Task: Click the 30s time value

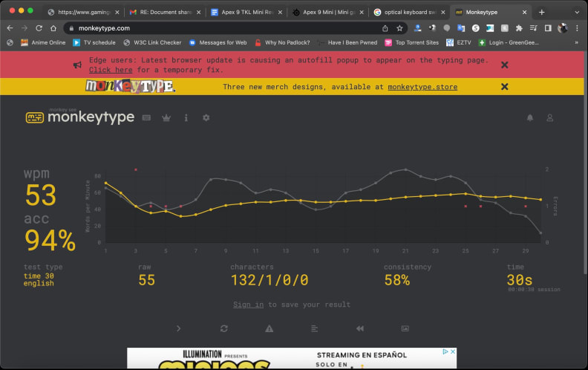Action: tap(520, 280)
